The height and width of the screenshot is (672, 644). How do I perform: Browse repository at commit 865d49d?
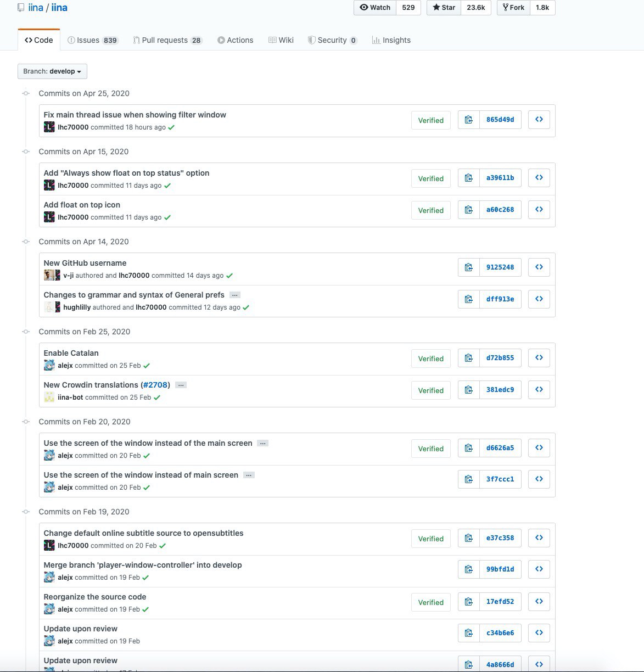coord(539,120)
